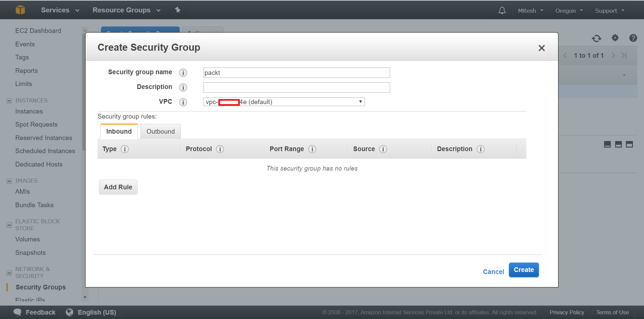Select the bottom pane full layout icon
Image resolution: width=644 pixels, height=319 pixels.
(630, 144)
